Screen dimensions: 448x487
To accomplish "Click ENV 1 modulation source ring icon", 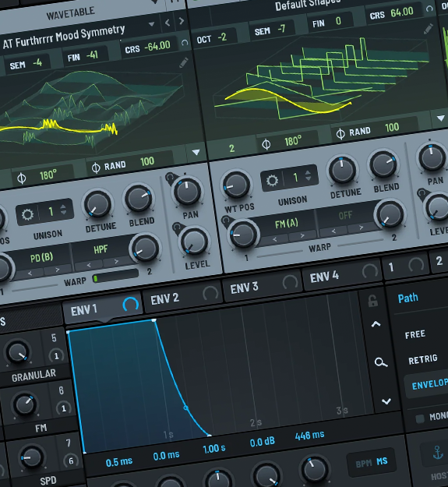I will [130, 304].
